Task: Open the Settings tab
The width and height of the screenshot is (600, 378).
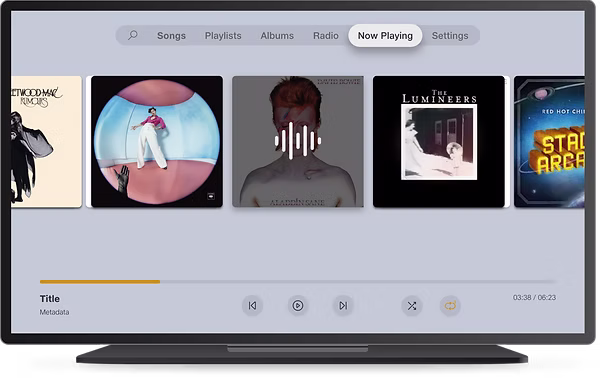Action: tap(450, 36)
